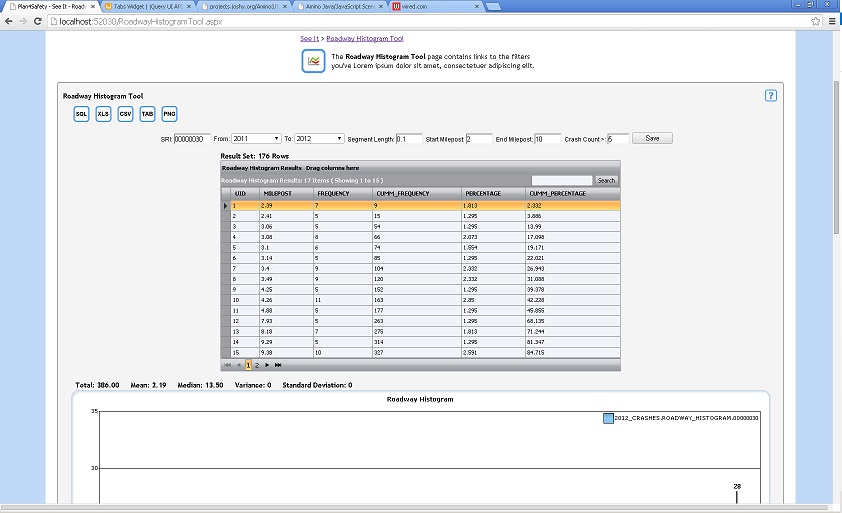The width and height of the screenshot is (842, 513).
Task: Select milepost cell 4.26
Action: 287,300
